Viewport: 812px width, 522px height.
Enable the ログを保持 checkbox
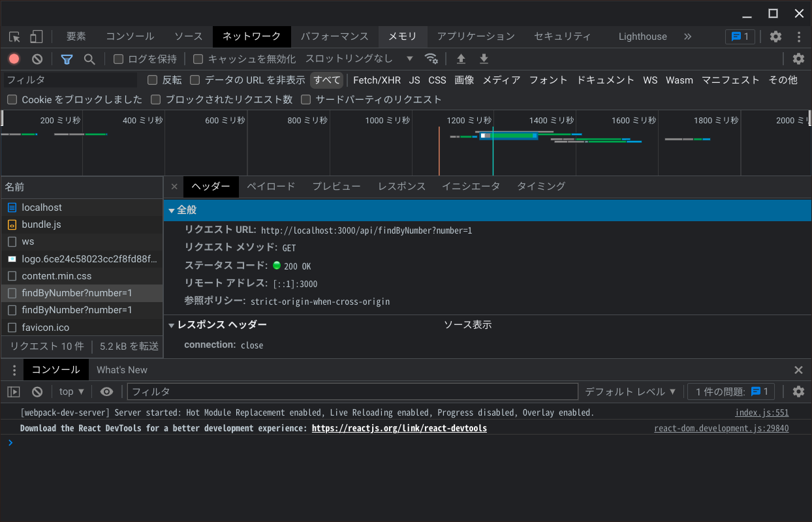[x=119, y=59]
